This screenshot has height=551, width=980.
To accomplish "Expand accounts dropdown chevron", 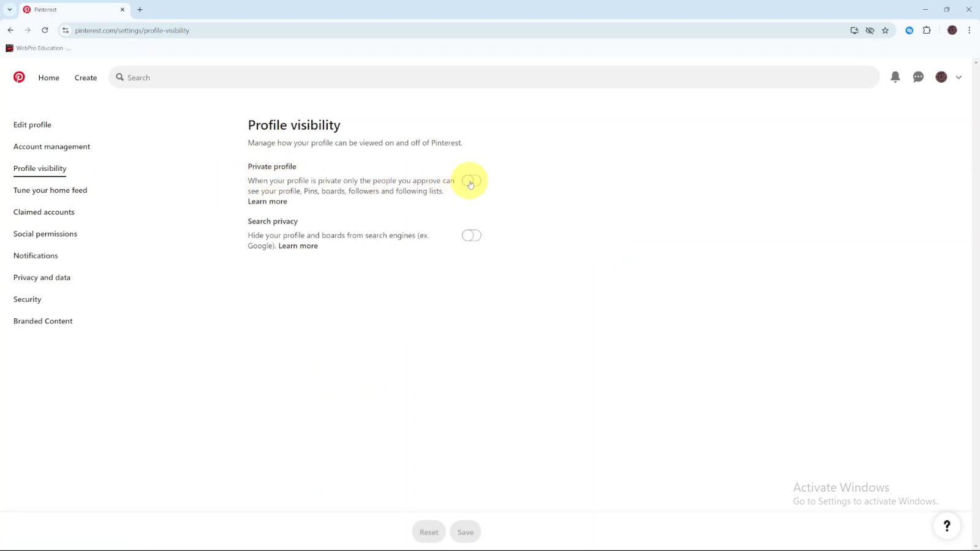I will pos(959,78).
